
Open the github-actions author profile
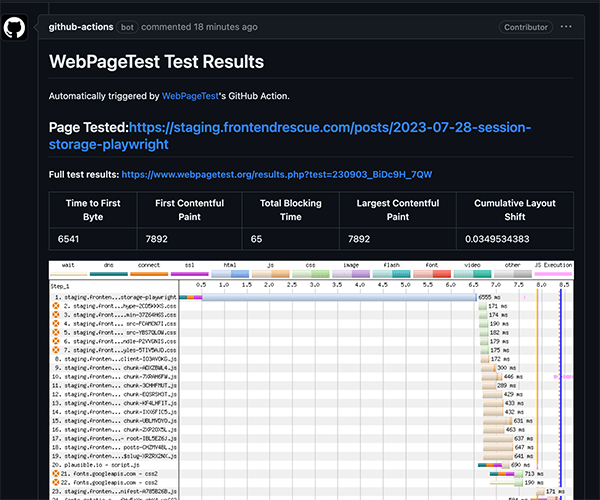(x=81, y=27)
